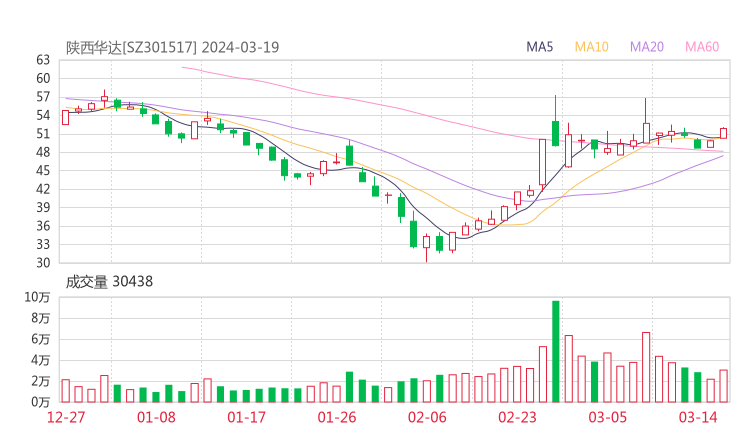
Task: Click the 36 price axis label
Action: pos(43,226)
